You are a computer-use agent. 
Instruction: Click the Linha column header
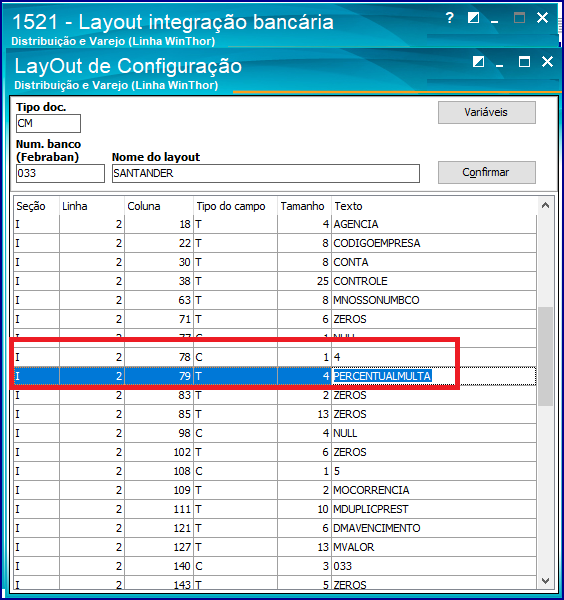point(92,206)
